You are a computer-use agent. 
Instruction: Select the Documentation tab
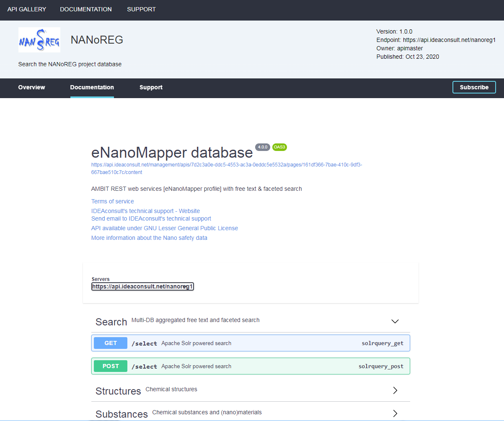92,87
